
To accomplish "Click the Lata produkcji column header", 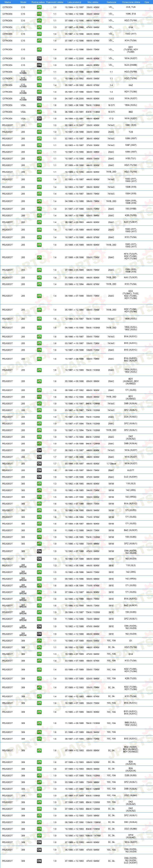I will pos(74,2).
